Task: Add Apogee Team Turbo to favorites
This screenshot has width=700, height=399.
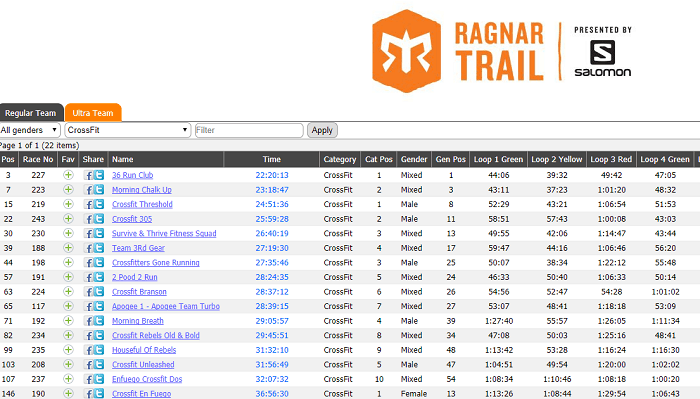Action: (x=68, y=306)
